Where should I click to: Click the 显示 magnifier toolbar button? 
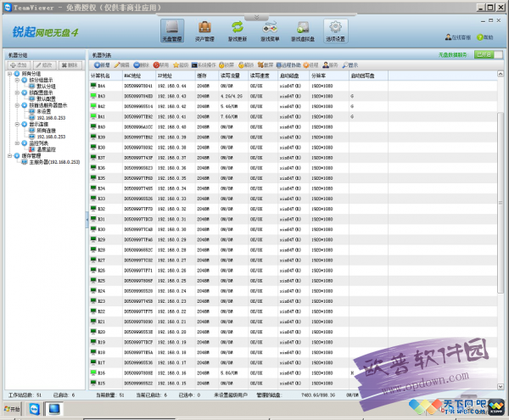[350, 65]
